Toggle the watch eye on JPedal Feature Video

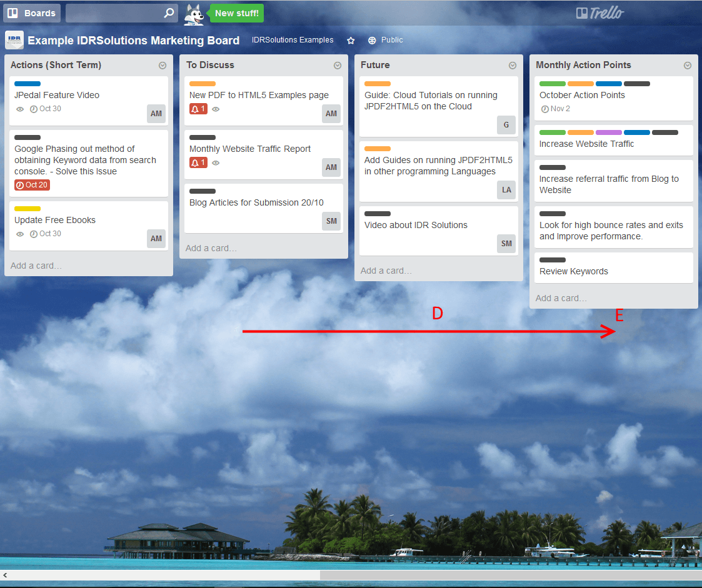click(20, 109)
